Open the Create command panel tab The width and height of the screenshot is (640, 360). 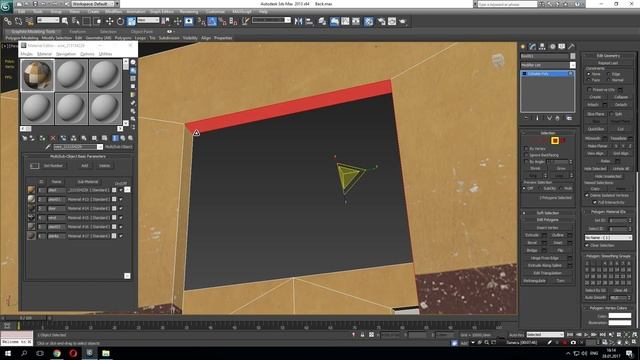[523, 47]
